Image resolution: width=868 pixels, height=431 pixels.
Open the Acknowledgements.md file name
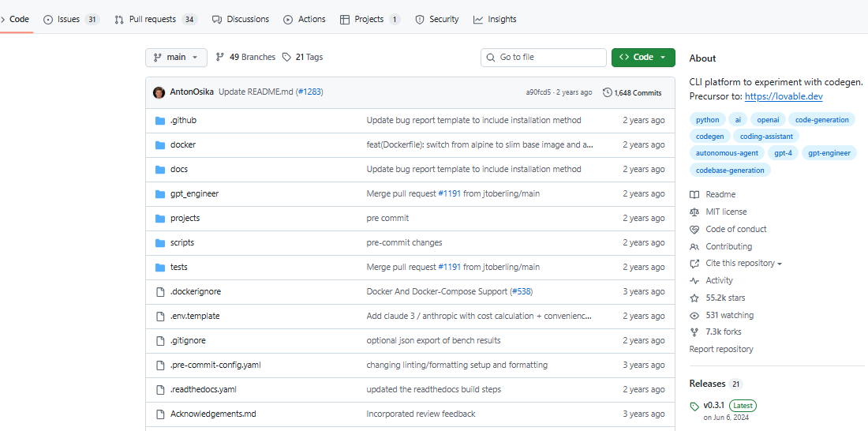pos(213,414)
